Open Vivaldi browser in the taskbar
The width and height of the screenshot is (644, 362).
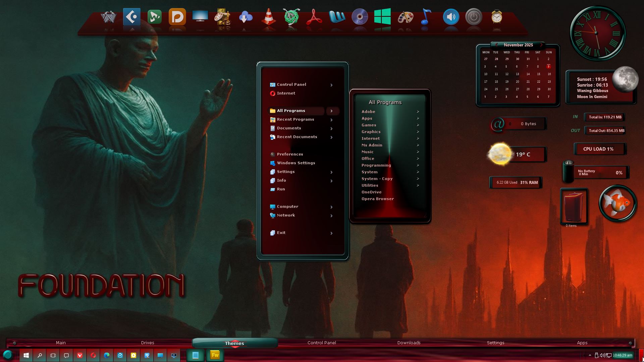(x=80, y=355)
